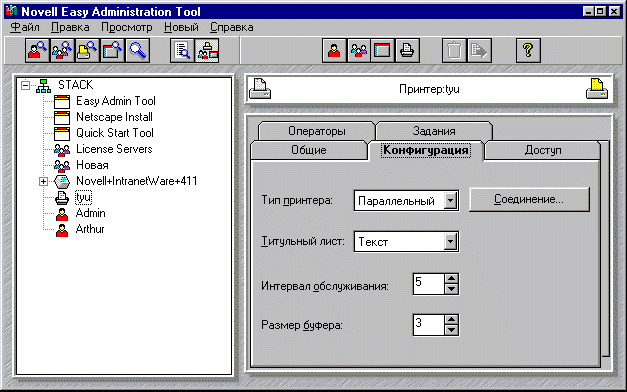
Task: Open the Просмотр menu
Action: (127, 27)
